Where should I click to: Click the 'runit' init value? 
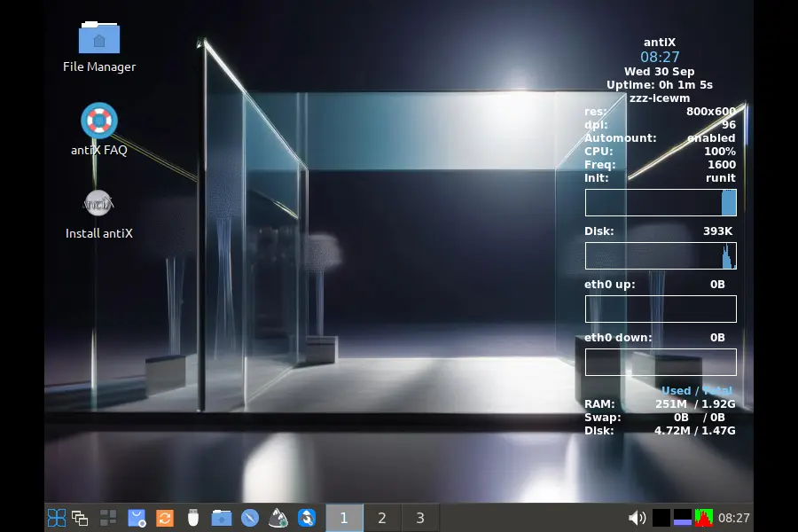tap(721, 177)
